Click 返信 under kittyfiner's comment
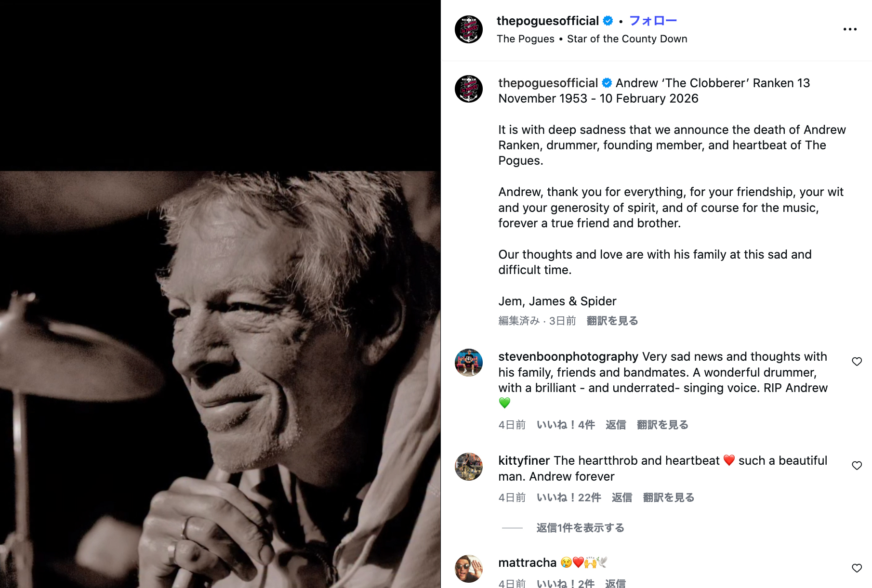This screenshot has height=588, width=872. (621, 497)
